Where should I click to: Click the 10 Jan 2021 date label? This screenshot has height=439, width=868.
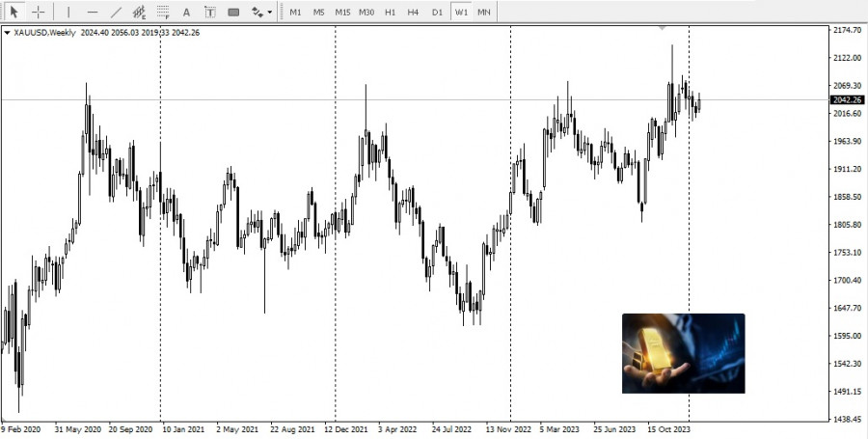[184, 429]
